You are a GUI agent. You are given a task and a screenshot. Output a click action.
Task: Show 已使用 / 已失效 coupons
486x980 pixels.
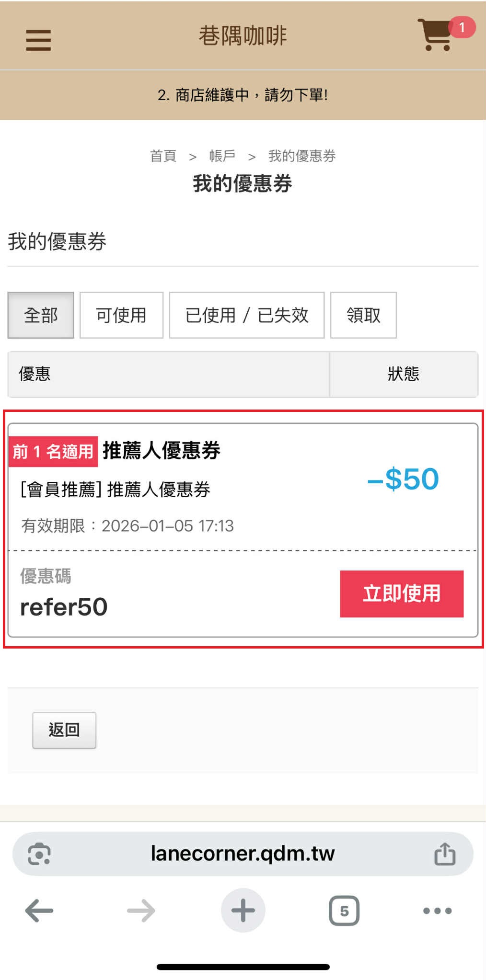pos(247,315)
